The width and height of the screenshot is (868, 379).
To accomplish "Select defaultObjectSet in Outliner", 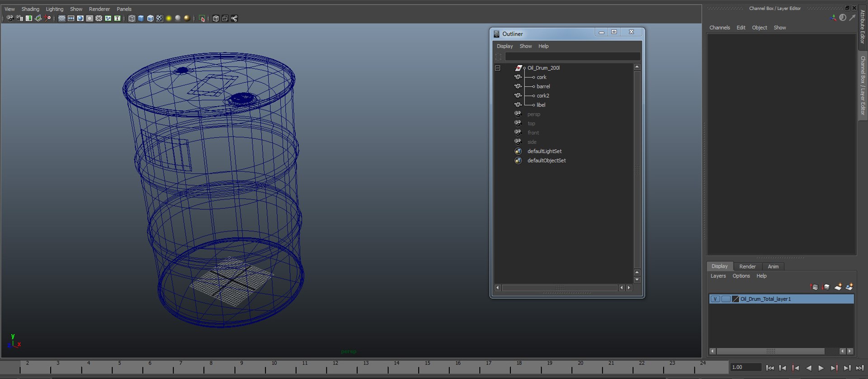I will (x=547, y=161).
